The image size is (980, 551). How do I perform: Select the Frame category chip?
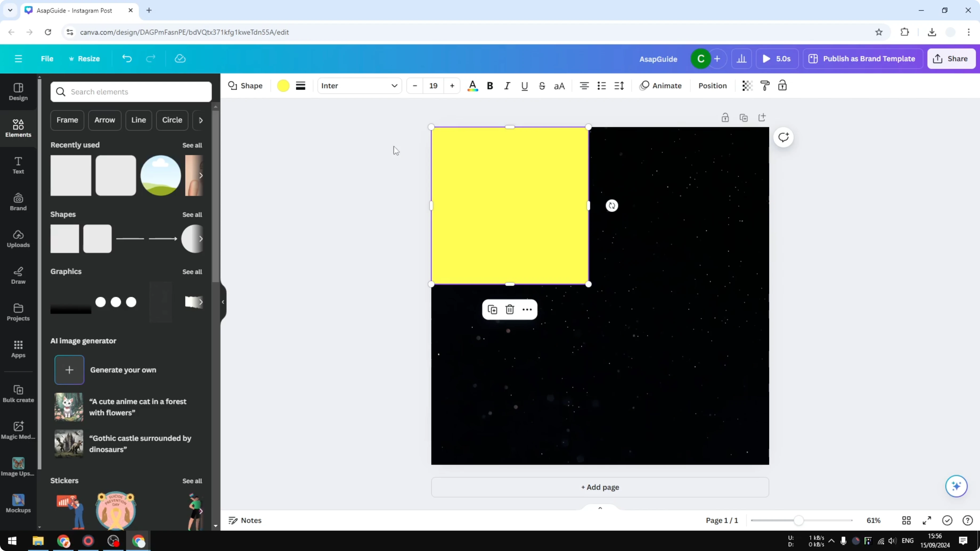point(67,120)
